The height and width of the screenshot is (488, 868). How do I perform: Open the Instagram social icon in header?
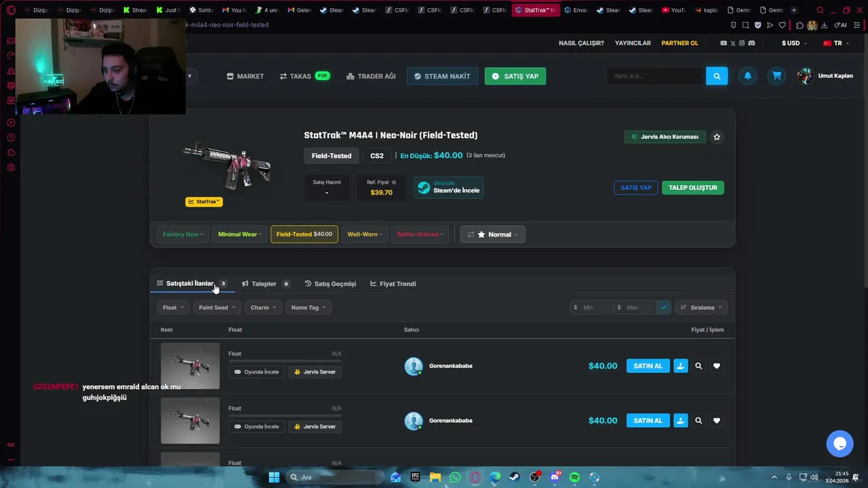pos(742,43)
